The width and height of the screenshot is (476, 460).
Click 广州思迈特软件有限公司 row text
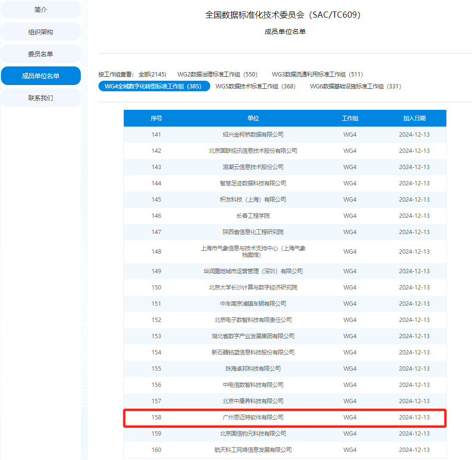(253, 417)
